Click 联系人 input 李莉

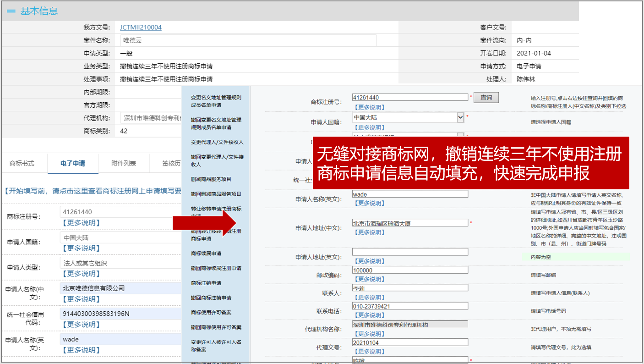coord(410,288)
